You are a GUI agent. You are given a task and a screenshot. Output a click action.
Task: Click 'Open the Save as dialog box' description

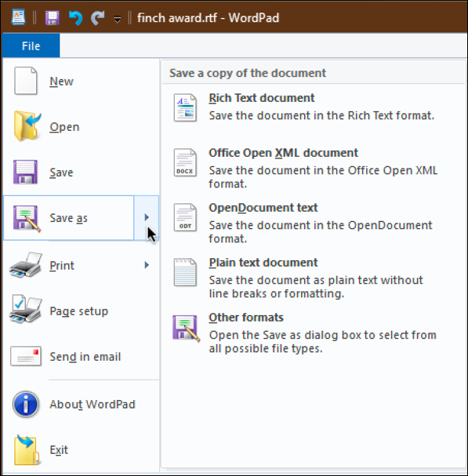point(323,342)
